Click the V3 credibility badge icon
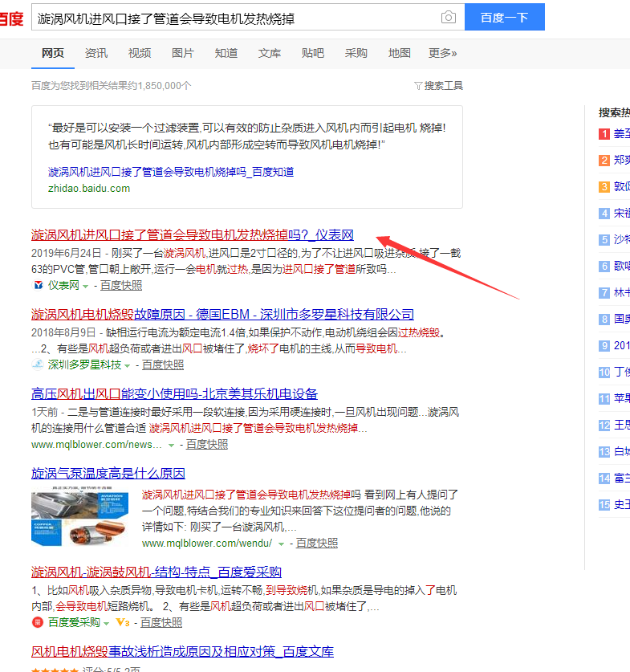Viewport: 630px width, 672px height. pyautogui.click(x=123, y=622)
